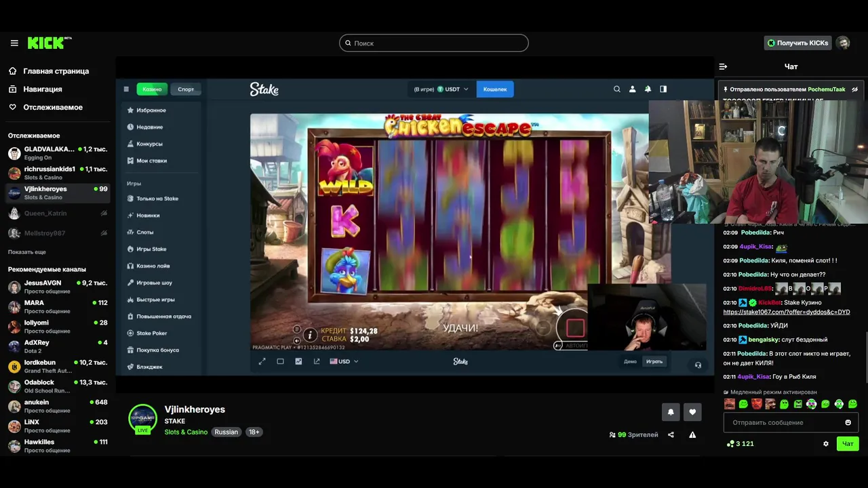Open MARA recommended channel
The image size is (868, 488).
pyautogui.click(x=57, y=307)
